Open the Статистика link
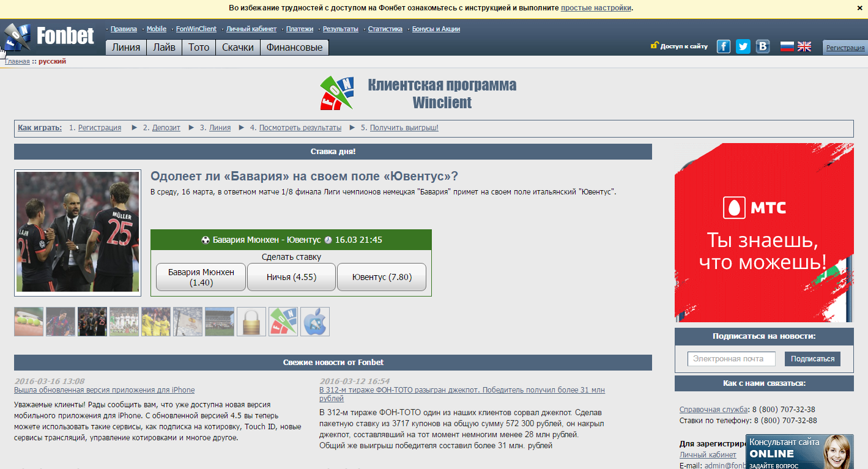Image resolution: width=868 pixels, height=469 pixels. 385,29
